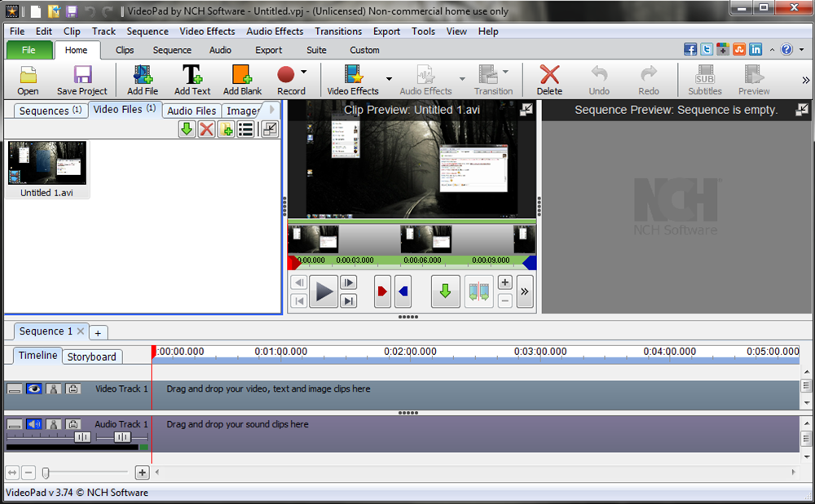Viewport: 815px width, 504px height.
Task: Switch to the Storyboard view tab
Action: (x=92, y=357)
